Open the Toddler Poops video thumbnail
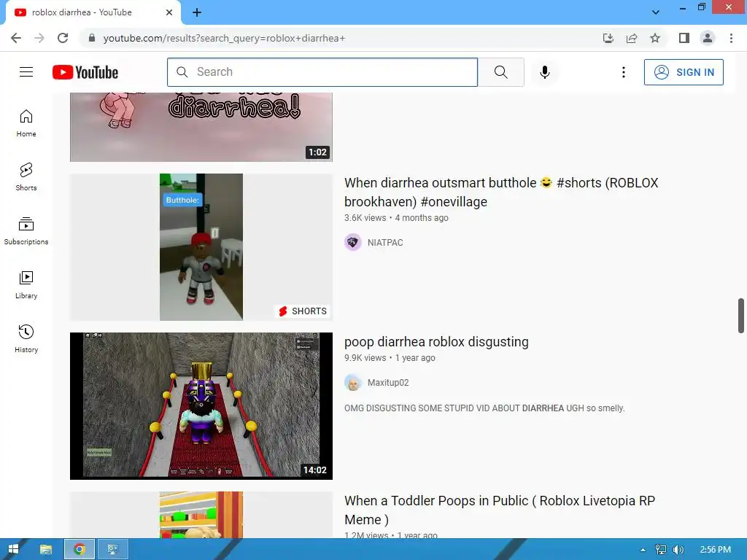 point(201,515)
